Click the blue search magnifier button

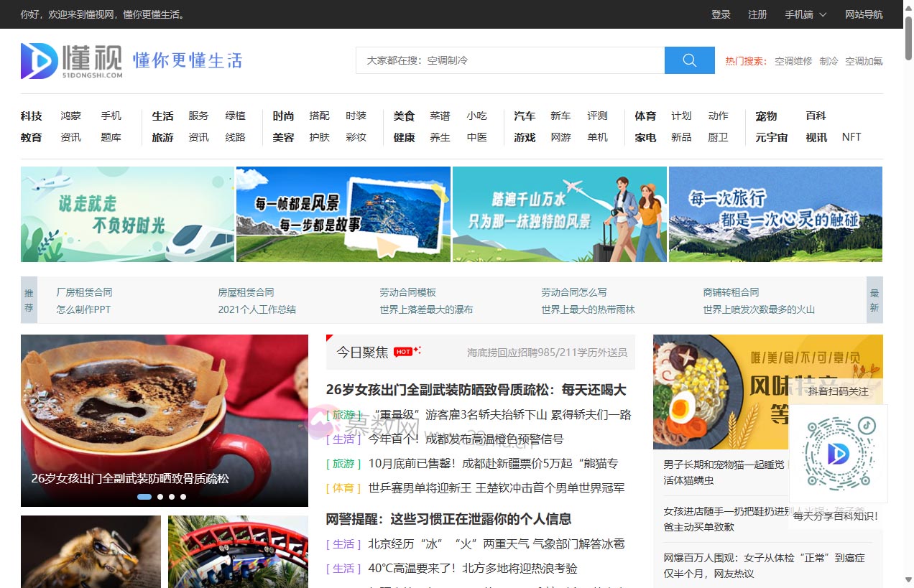pyautogui.click(x=689, y=60)
